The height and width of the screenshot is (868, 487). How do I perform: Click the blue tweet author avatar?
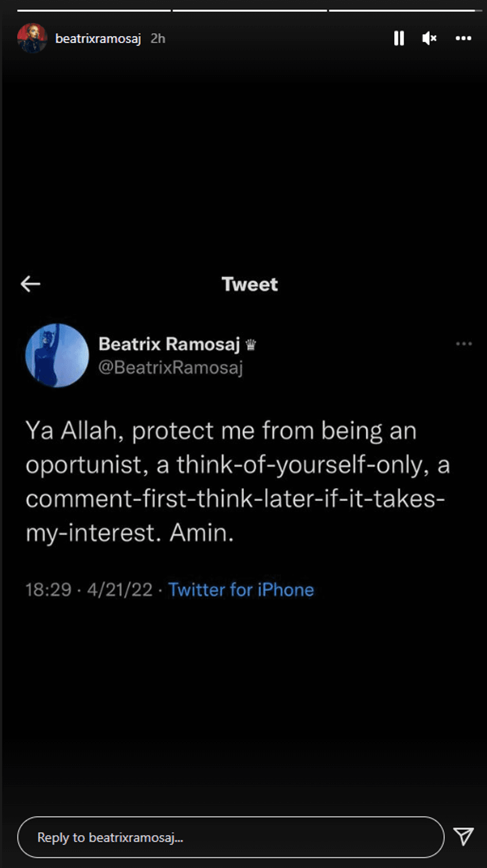57,355
